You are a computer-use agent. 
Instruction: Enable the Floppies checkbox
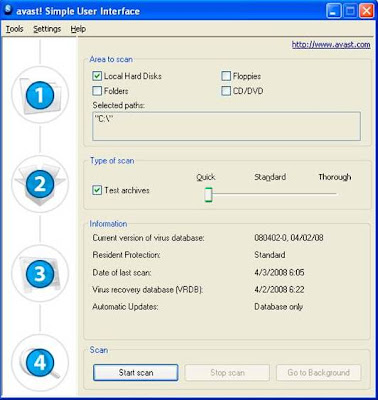coord(226,76)
